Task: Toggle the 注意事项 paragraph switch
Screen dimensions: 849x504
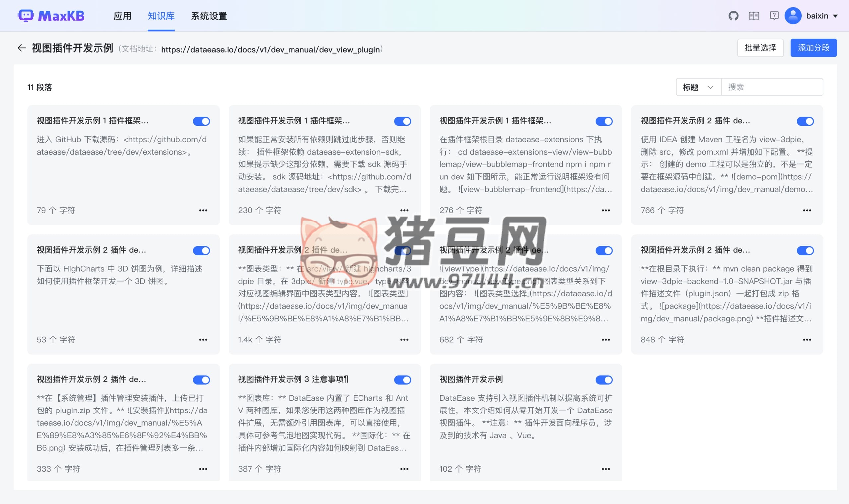Action: (x=402, y=380)
